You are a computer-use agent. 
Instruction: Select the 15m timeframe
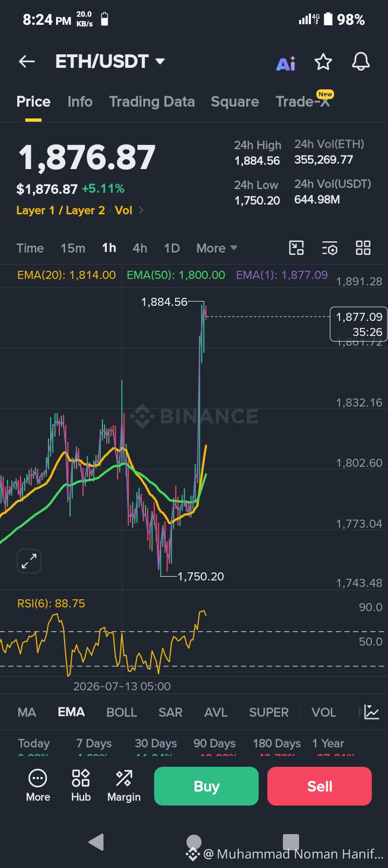(73, 248)
